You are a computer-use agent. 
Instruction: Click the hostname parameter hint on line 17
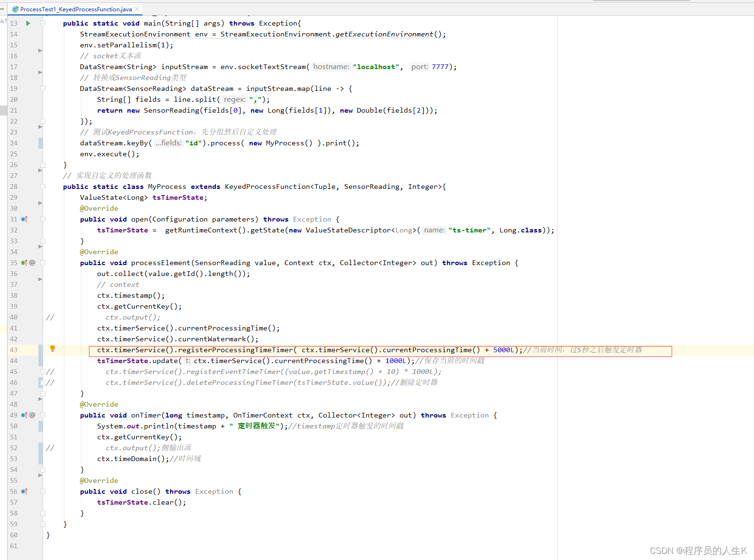pos(331,67)
